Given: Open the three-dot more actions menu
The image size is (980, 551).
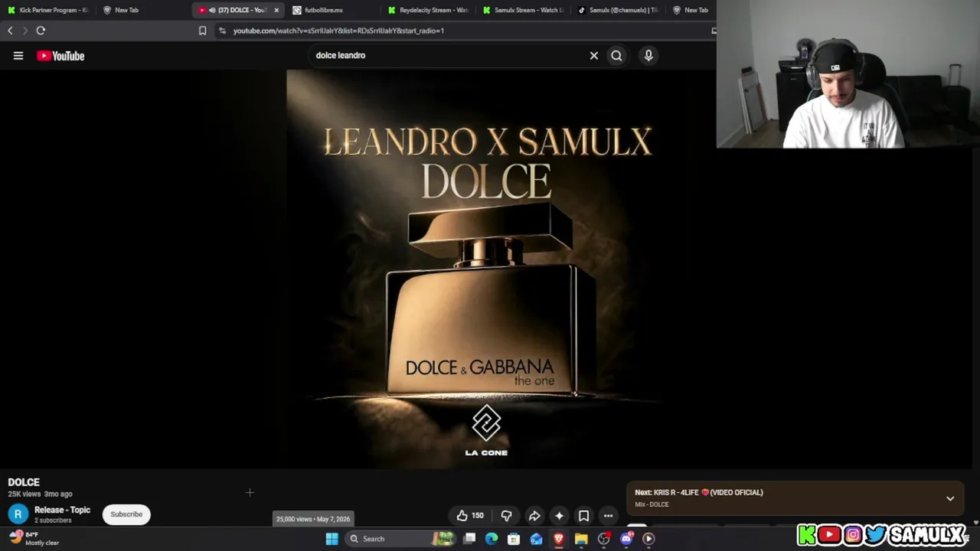Looking at the screenshot, I should [608, 516].
